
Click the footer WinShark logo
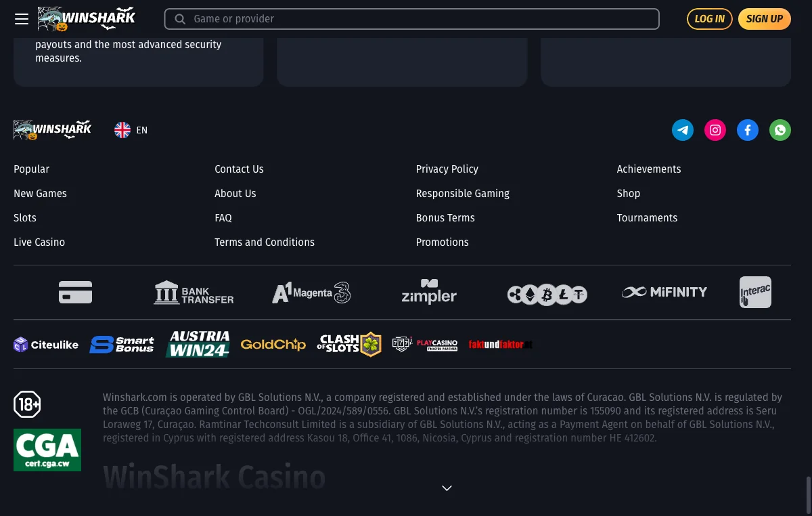pos(52,130)
